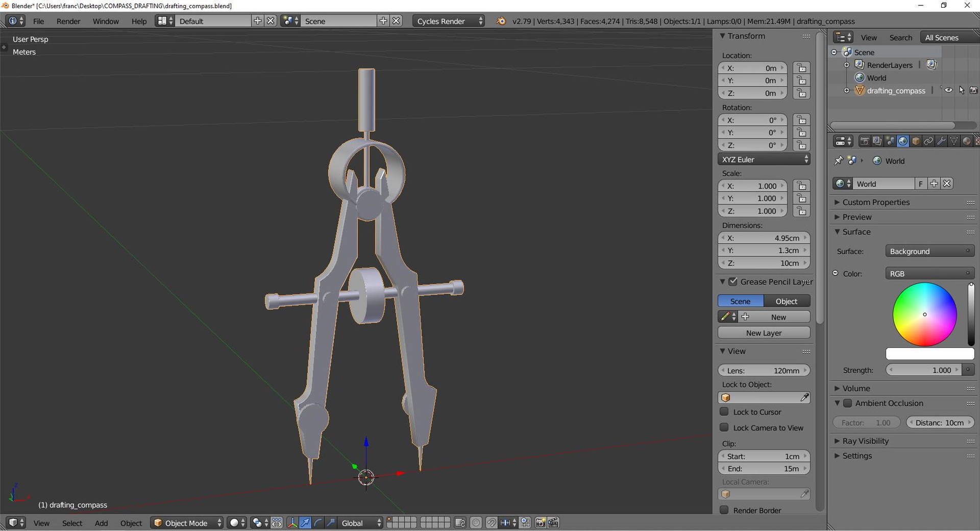Click the New grease pencil data button

[777, 317]
